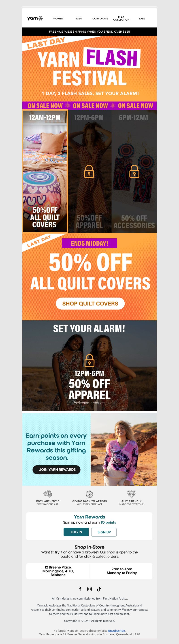Click the Unsubscribe link
The height and width of the screenshot is (644, 179).
(116, 631)
